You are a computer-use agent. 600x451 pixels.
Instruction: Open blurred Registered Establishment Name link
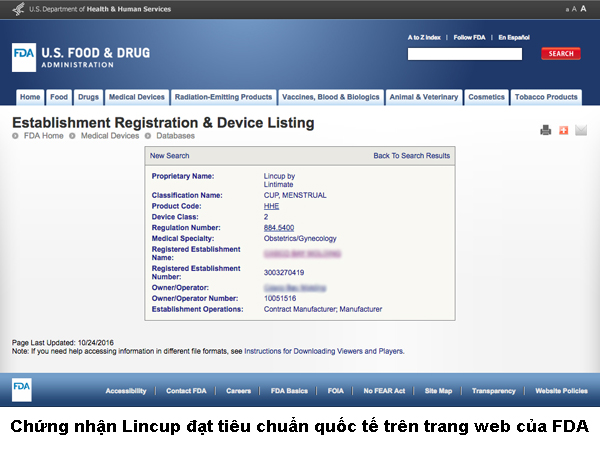coord(302,254)
